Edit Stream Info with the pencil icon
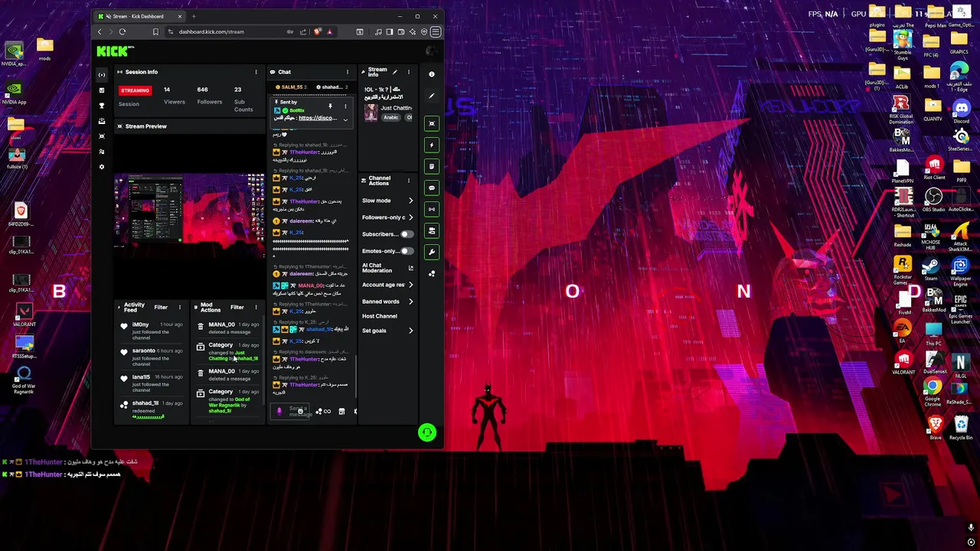980x551 pixels. pos(395,72)
